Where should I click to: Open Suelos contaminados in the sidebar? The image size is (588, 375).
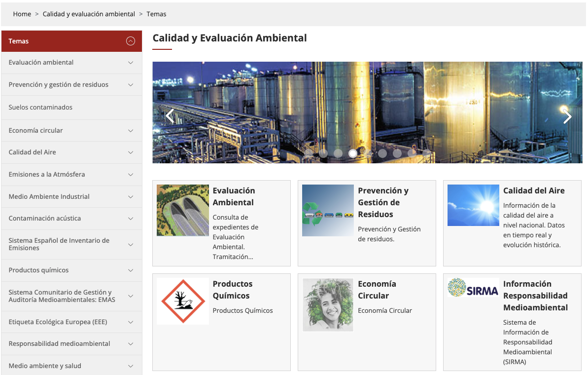(71, 108)
